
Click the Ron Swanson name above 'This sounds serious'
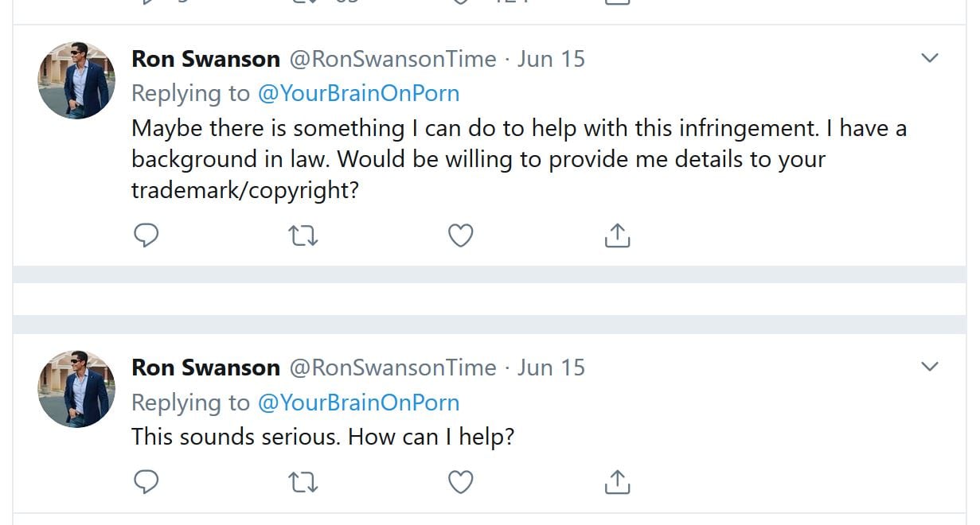[205, 367]
